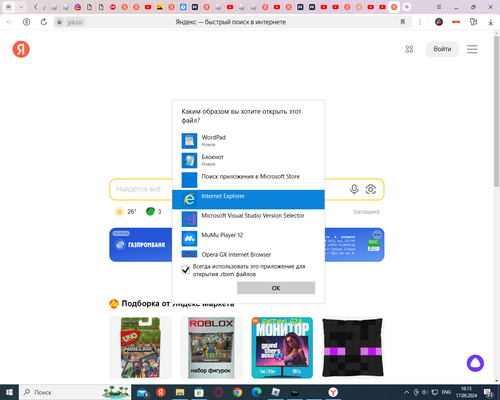500x400 pixels.
Task: Open Windows Start menu
Action: tap(9, 392)
